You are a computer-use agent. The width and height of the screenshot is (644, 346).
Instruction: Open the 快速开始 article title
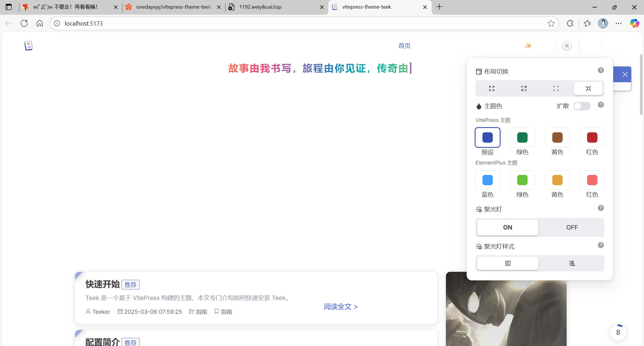(103, 284)
